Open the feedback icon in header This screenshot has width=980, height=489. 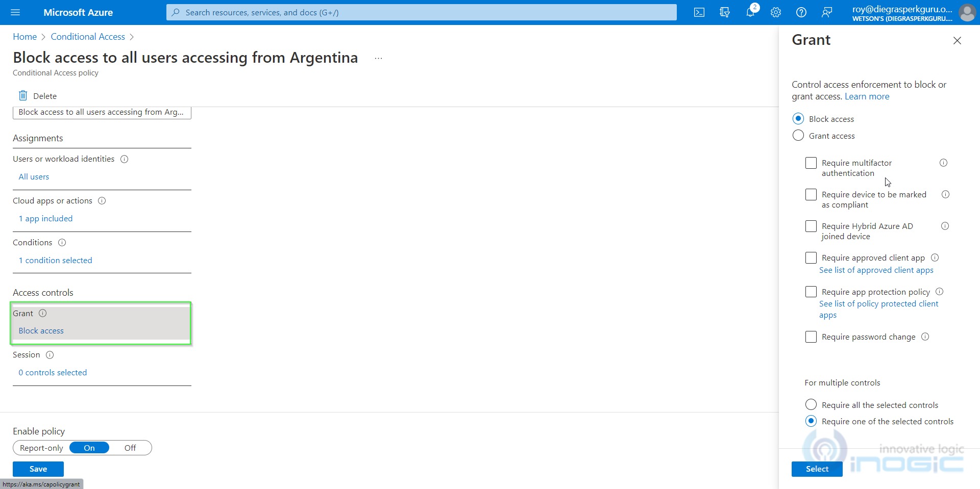827,12
